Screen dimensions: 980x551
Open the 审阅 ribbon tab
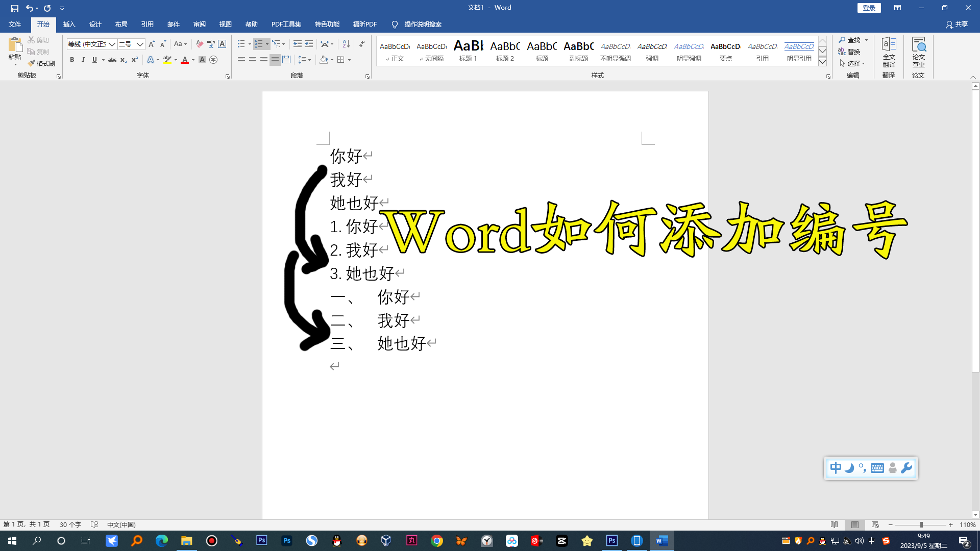pyautogui.click(x=200, y=24)
